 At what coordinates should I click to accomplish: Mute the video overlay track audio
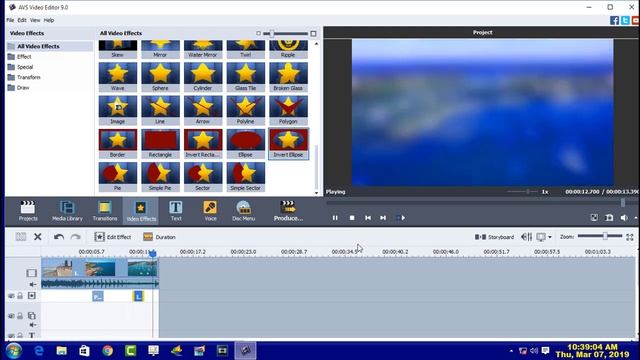tap(33, 325)
